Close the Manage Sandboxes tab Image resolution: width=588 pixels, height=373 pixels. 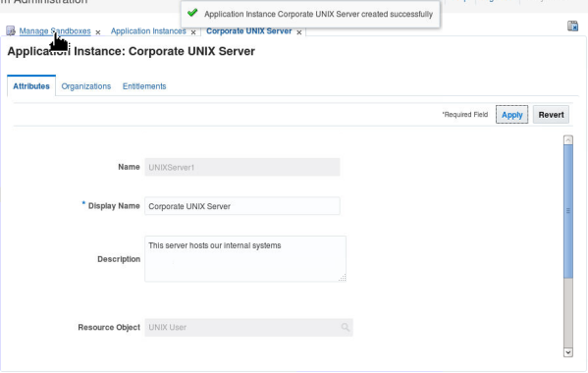click(x=98, y=32)
